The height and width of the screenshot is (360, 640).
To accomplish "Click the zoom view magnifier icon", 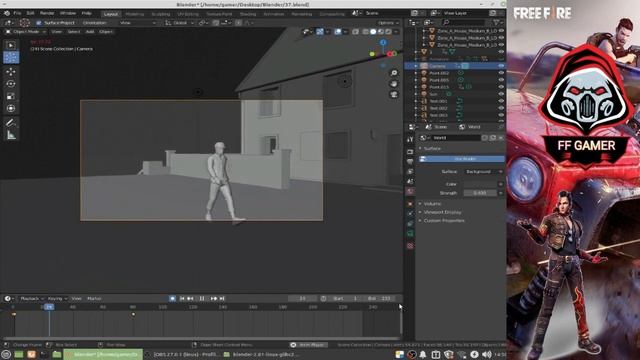I will pos(394,73).
